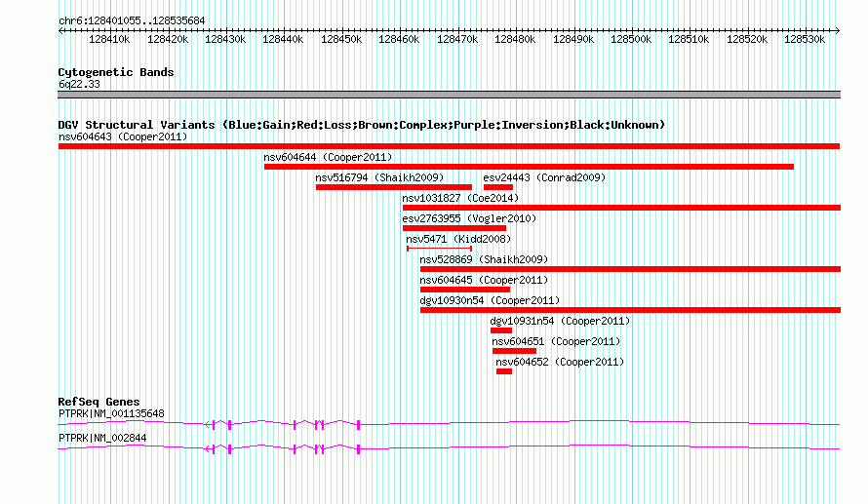Click the esv24443 (Conrad2009) label

tap(544, 177)
